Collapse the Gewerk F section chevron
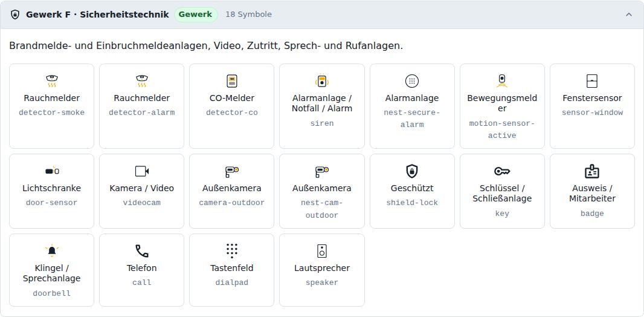Viewport: 644px width, 317px height. point(628,15)
